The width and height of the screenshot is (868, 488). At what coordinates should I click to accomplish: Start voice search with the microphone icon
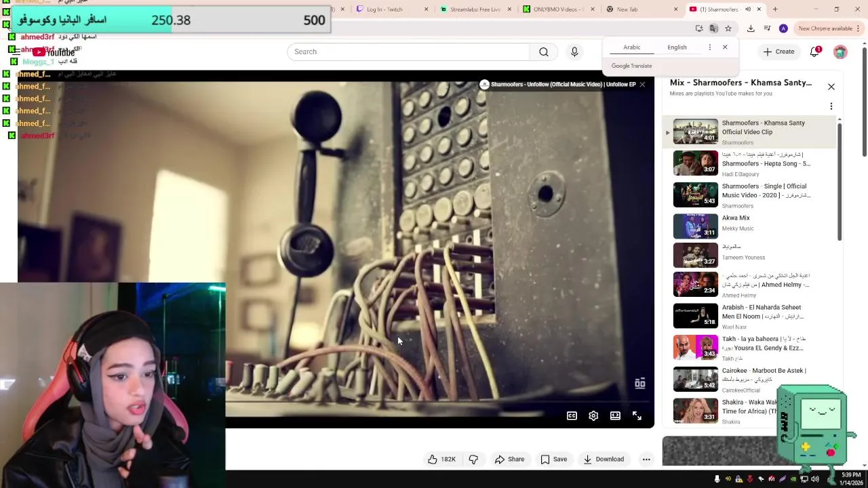point(574,52)
